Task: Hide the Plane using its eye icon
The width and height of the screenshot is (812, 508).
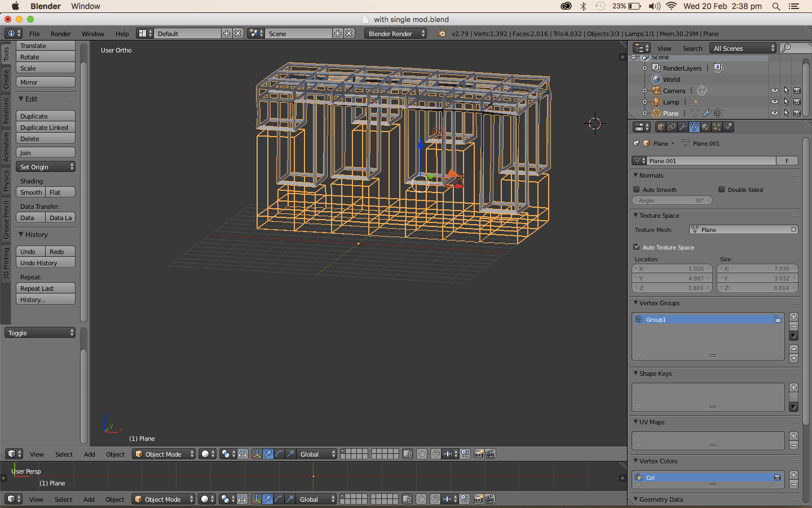Action: tap(775, 113)
